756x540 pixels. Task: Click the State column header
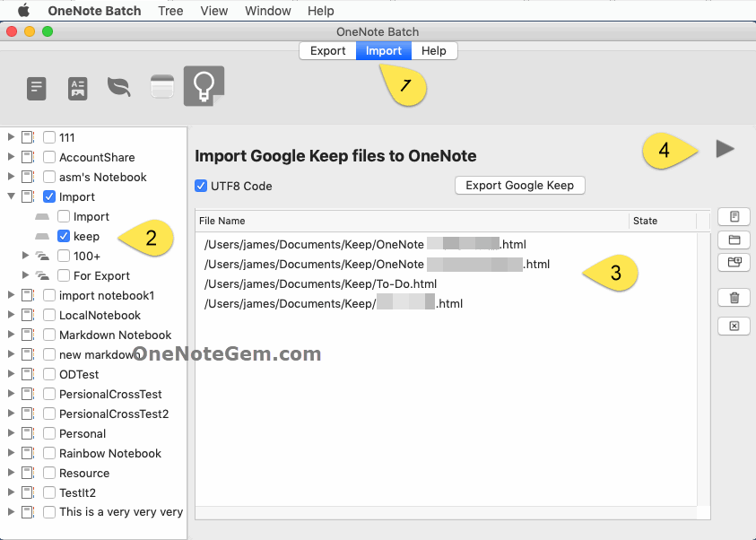663,221
